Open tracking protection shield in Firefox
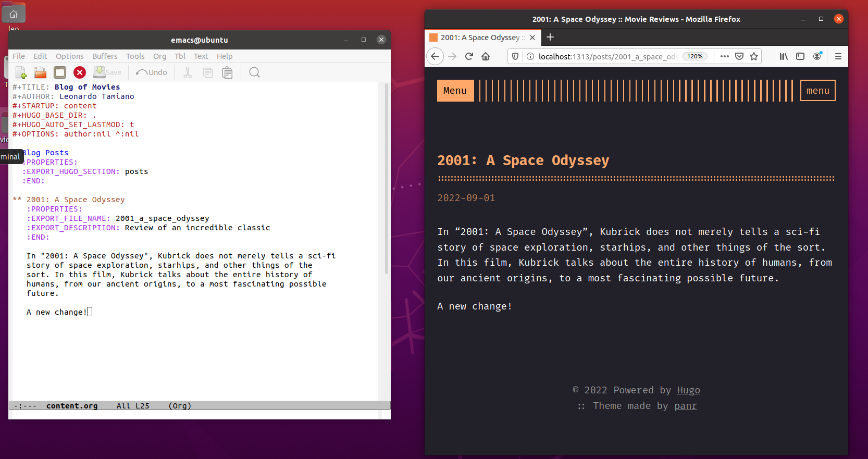Viewport: 868px width, 459px height. [515, 56]
